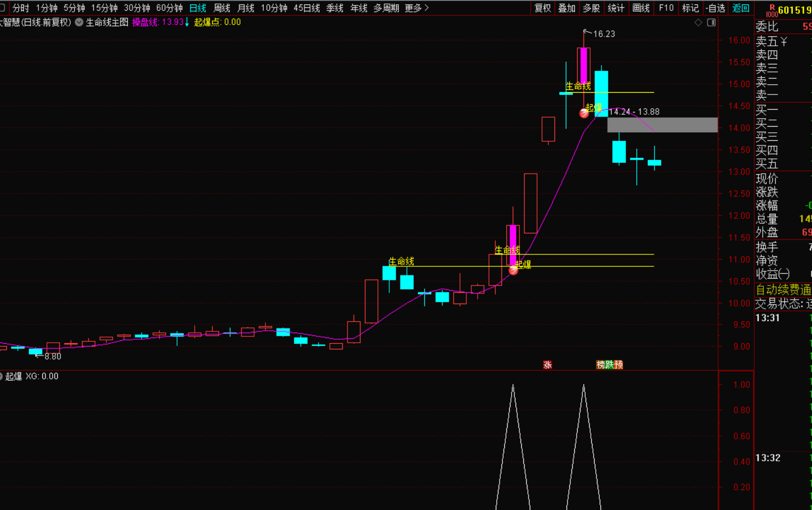Click the ¥ symbol next to 卖五
The width and height of the screenshot is (812, 510).
pos(784,42)
